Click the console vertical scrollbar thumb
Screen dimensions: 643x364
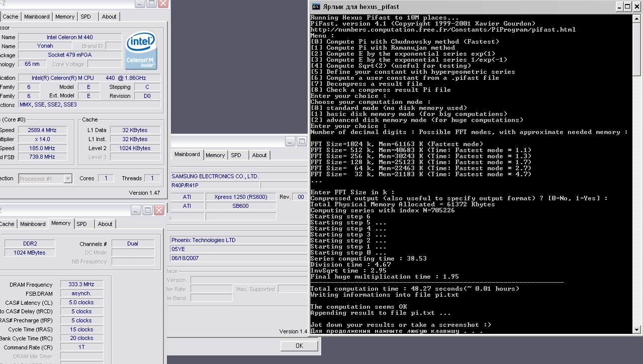tap(636, 50)
